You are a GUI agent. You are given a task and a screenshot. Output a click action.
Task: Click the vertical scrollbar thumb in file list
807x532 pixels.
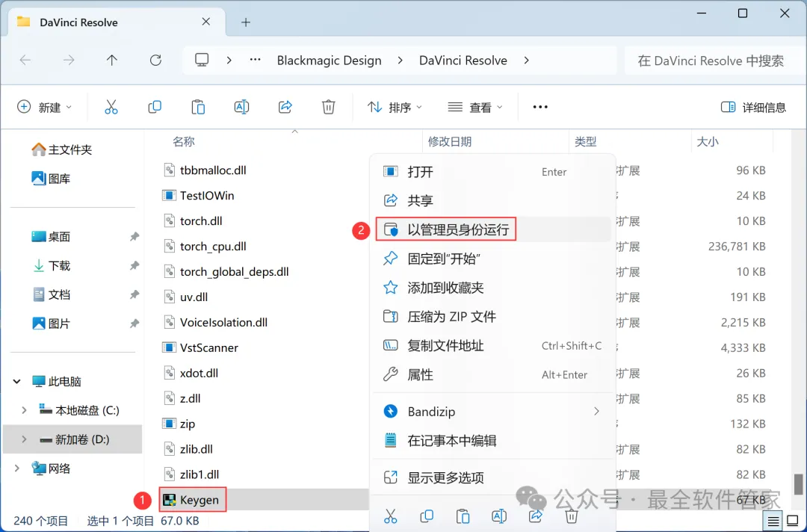(x=798, y=483)
